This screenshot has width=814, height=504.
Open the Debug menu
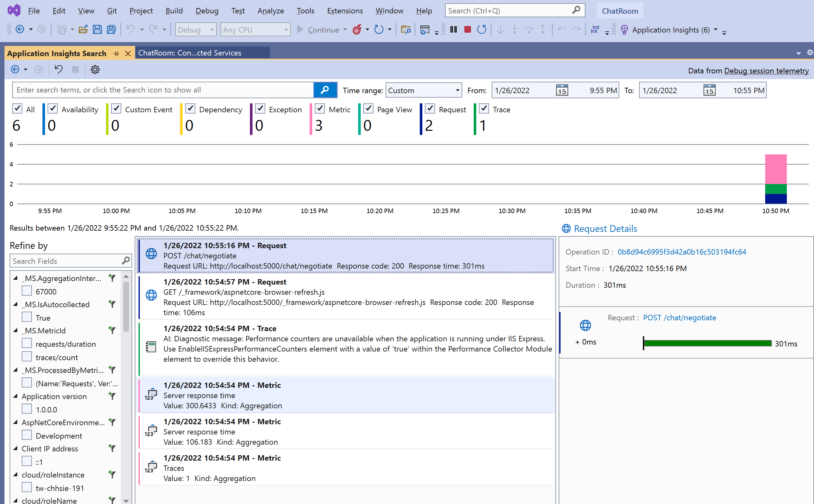click(207, 11)
